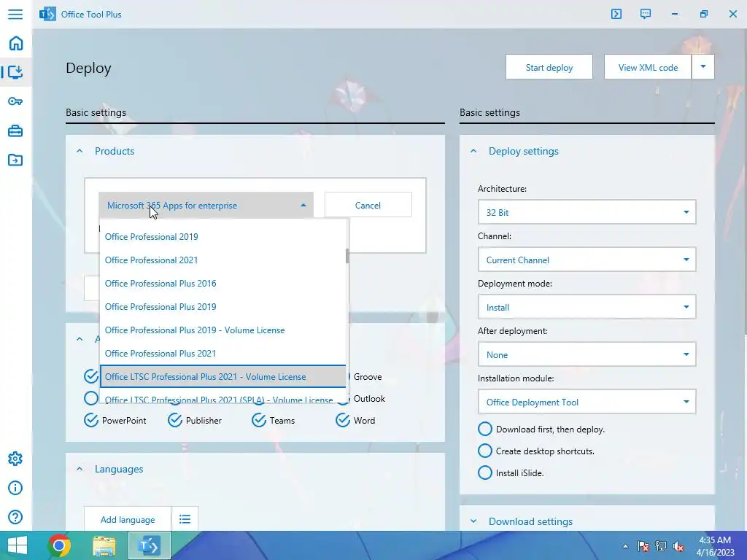Viewport: 747px width, 560px height.
Task: Go to the Home page icon
Action: click(16, 43)
